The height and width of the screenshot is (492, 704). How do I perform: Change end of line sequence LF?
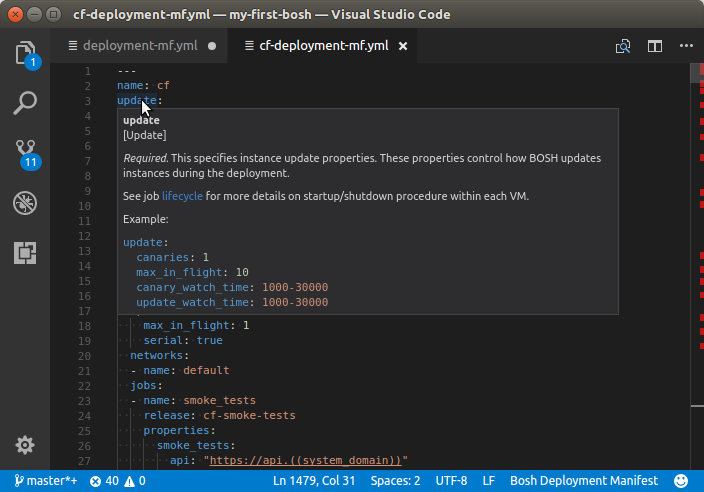pyautogui.click(x=488, y=481)
